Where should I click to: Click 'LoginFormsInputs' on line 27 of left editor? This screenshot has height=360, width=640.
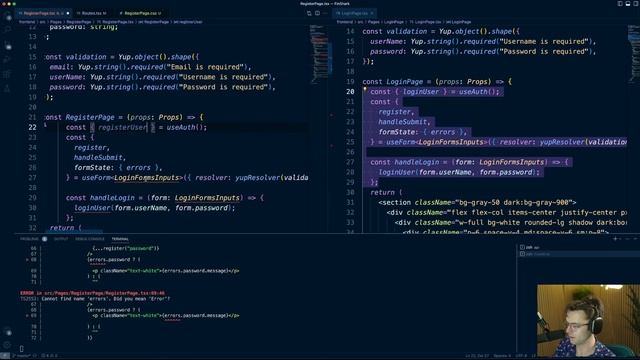[x=147, y=178]
